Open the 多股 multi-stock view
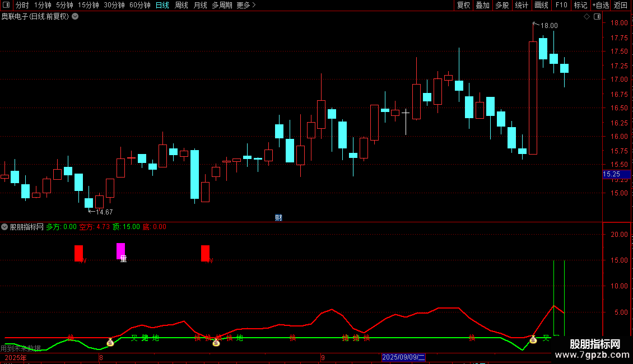The height and width of the screenshot is (364, 633). 502,5
